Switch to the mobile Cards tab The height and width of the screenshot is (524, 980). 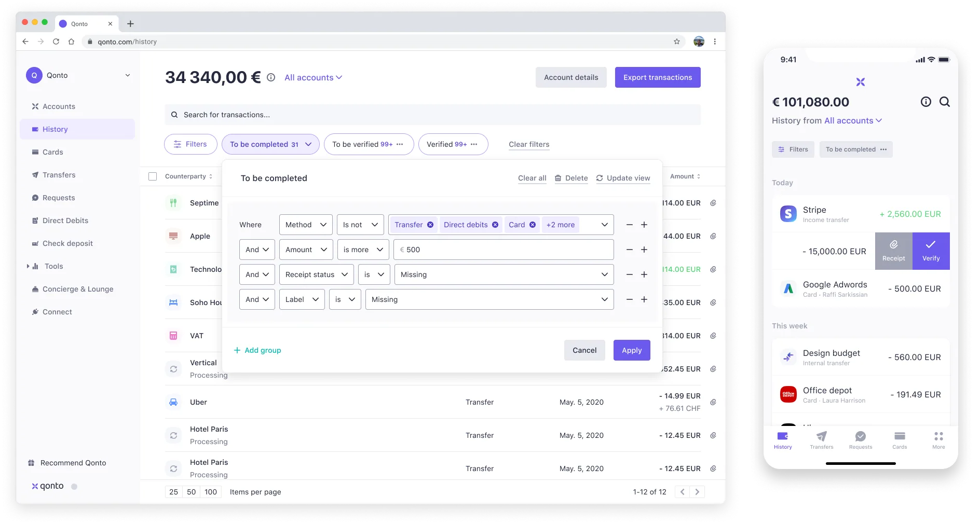[900, 440]
